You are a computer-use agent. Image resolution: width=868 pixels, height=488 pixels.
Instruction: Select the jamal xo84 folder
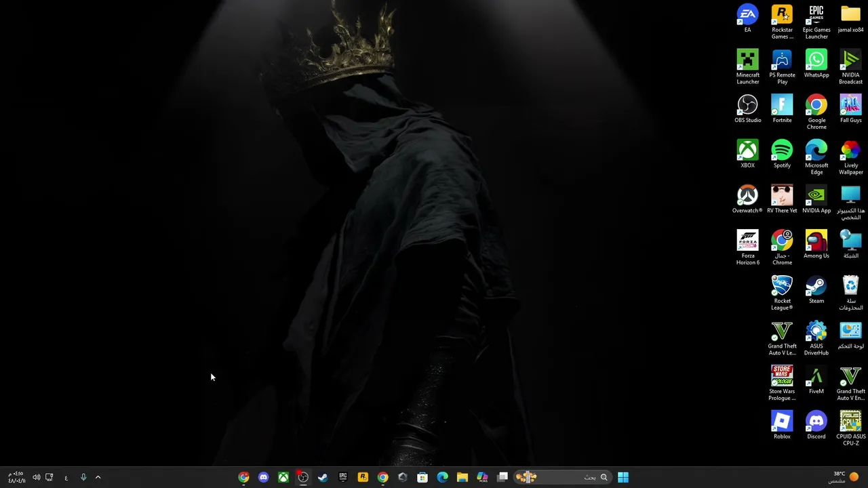coord(850,18)
